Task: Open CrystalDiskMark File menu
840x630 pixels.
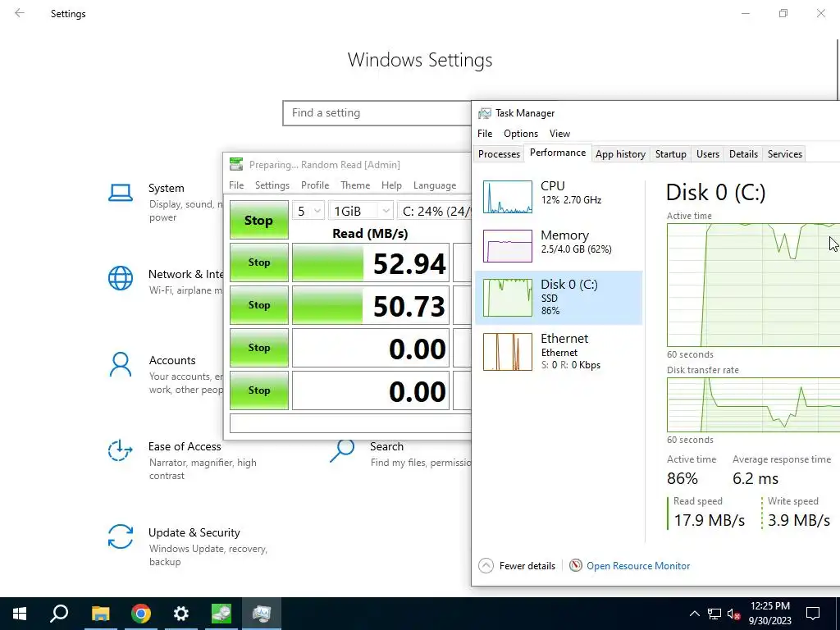Action: (236, 185)
